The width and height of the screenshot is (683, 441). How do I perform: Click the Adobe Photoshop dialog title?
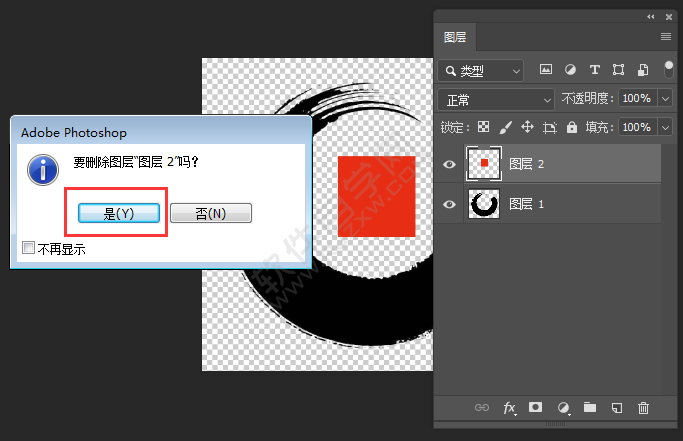74,132
